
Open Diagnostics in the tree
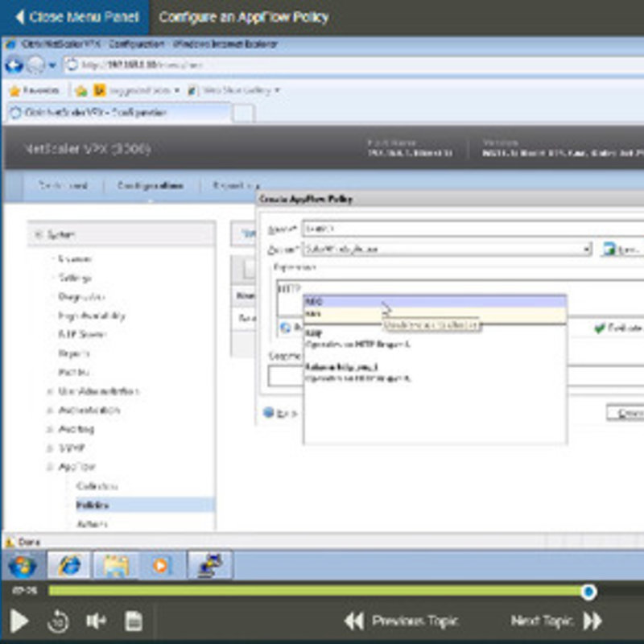point(82,296)
